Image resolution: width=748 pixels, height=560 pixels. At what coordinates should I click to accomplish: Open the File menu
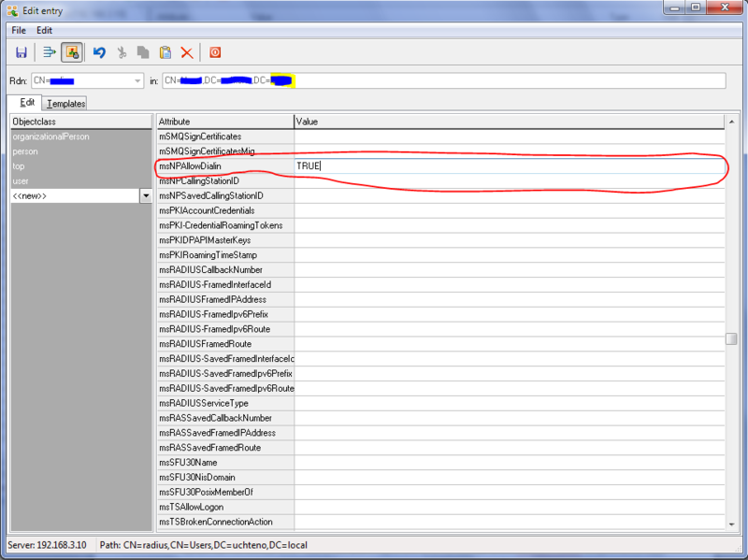18,30
